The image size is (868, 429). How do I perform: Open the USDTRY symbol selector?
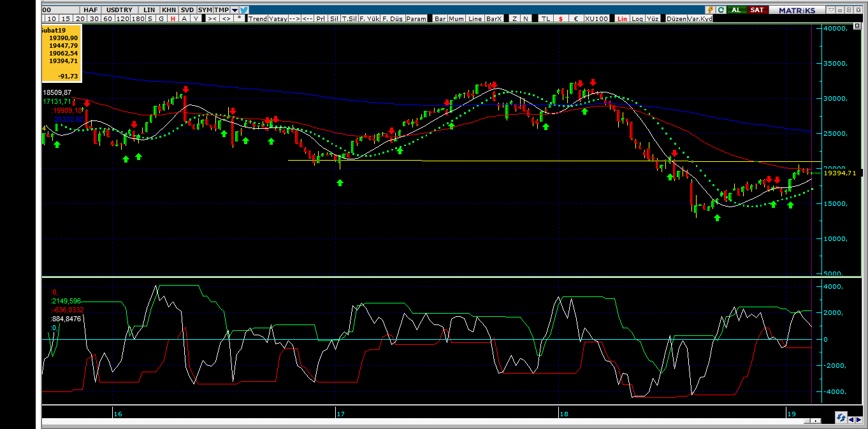pyautogui.click(x=119, y=10)
